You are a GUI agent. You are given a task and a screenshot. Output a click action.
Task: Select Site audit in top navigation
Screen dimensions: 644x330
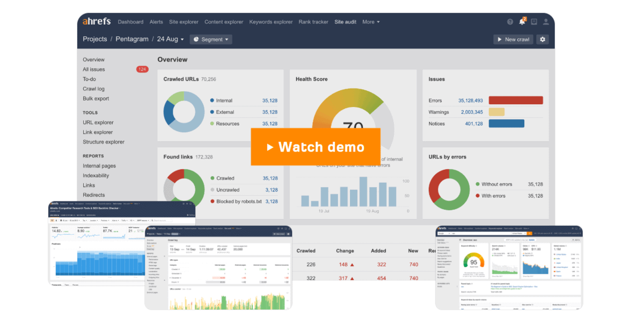coord(345,22)
